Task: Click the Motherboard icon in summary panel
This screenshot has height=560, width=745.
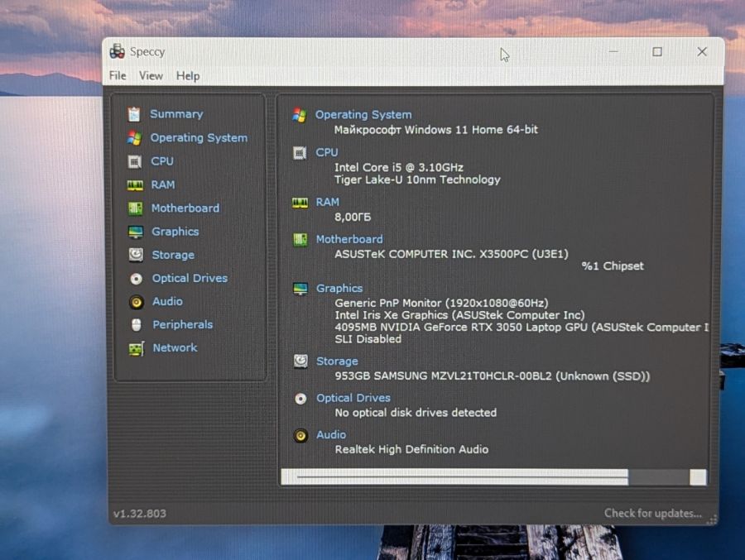Action: click(x=300, y=239)
